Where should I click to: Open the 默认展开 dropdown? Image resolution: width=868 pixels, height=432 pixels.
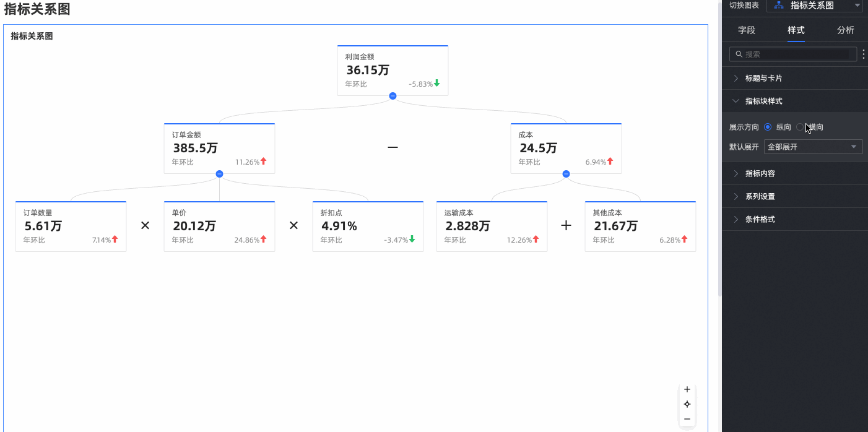[x=813, y=147]
